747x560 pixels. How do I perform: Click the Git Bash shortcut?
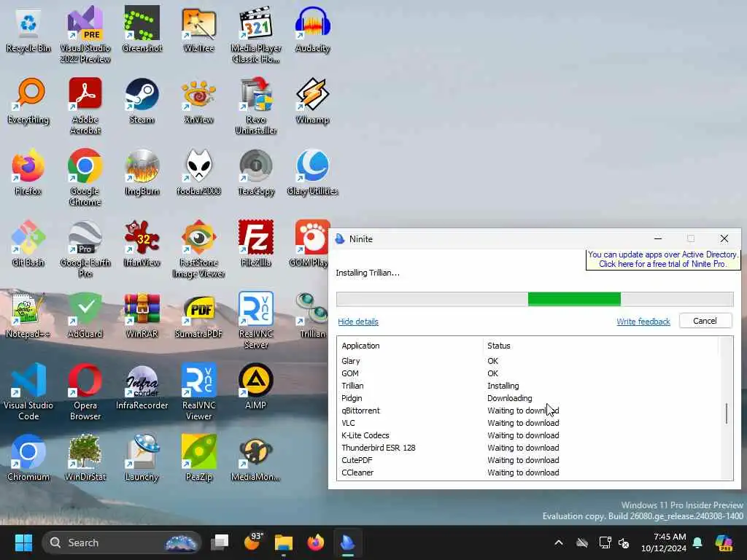tap(28, 244)
